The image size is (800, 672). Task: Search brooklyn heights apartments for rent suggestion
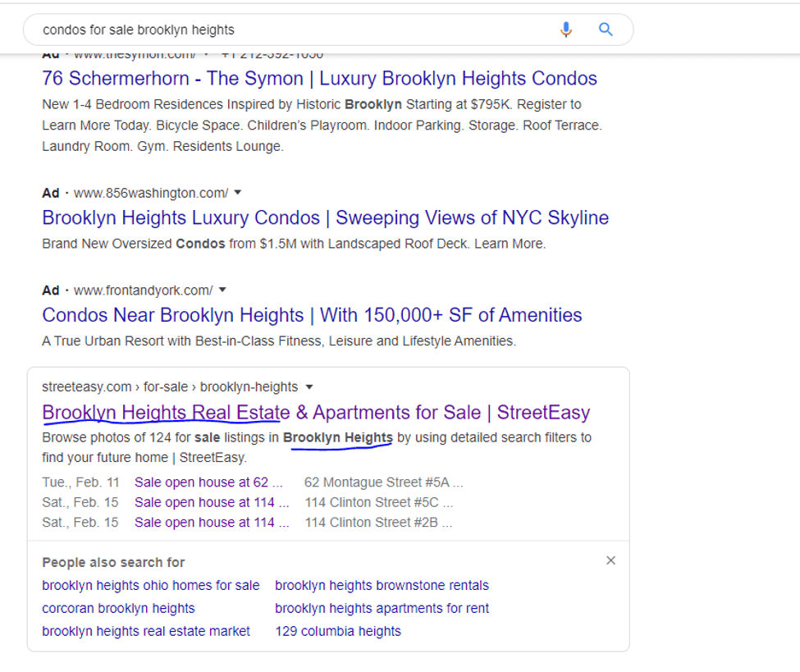click(382, 608)
